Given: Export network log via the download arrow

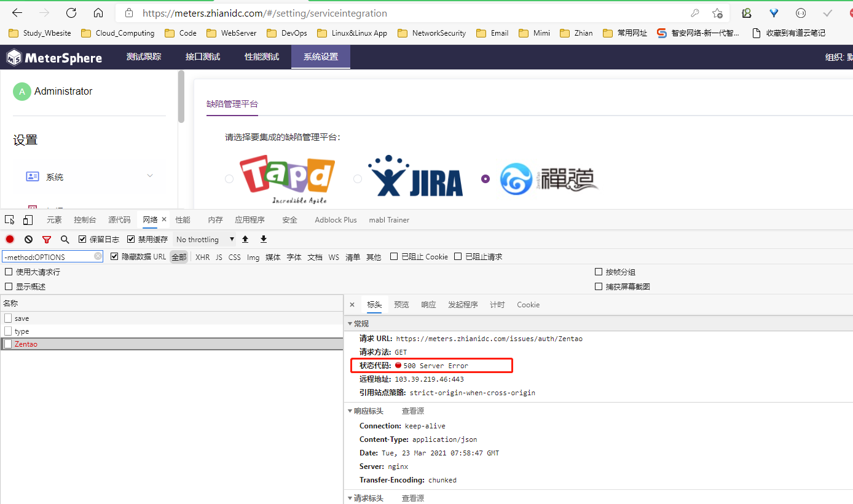Looking at the screenshot, I should 263,239.
